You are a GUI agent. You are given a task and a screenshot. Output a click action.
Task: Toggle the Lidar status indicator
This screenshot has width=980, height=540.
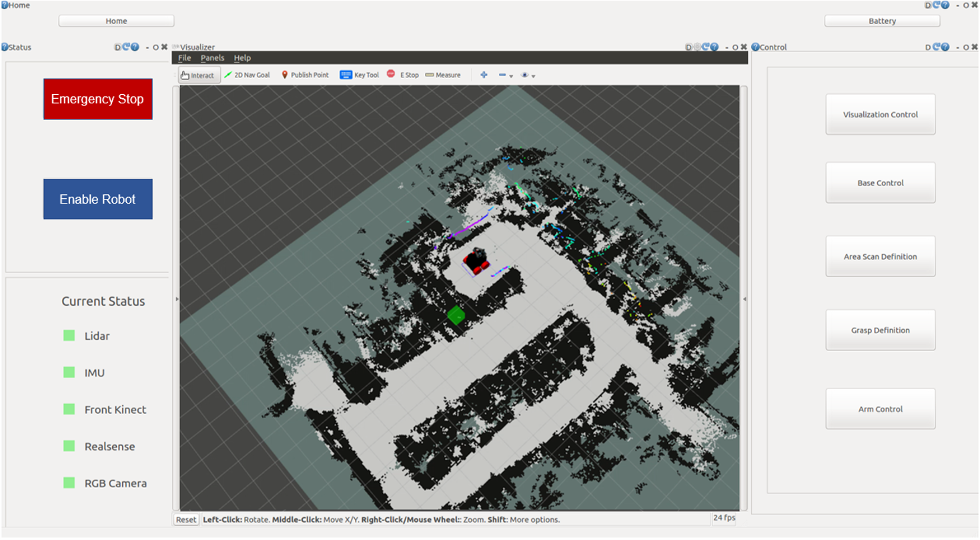tap(69, 336)
